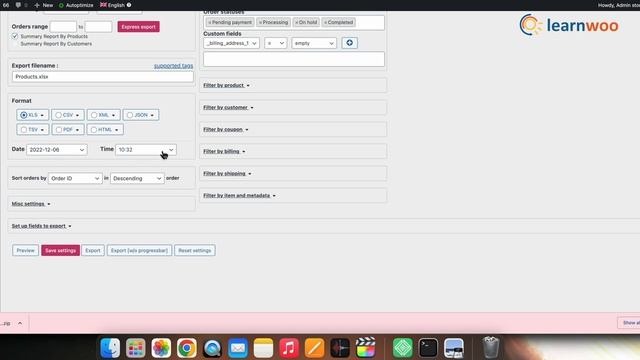Open the empty value dropdown
This screenshot has width=640, height=360.
point(314,43)
